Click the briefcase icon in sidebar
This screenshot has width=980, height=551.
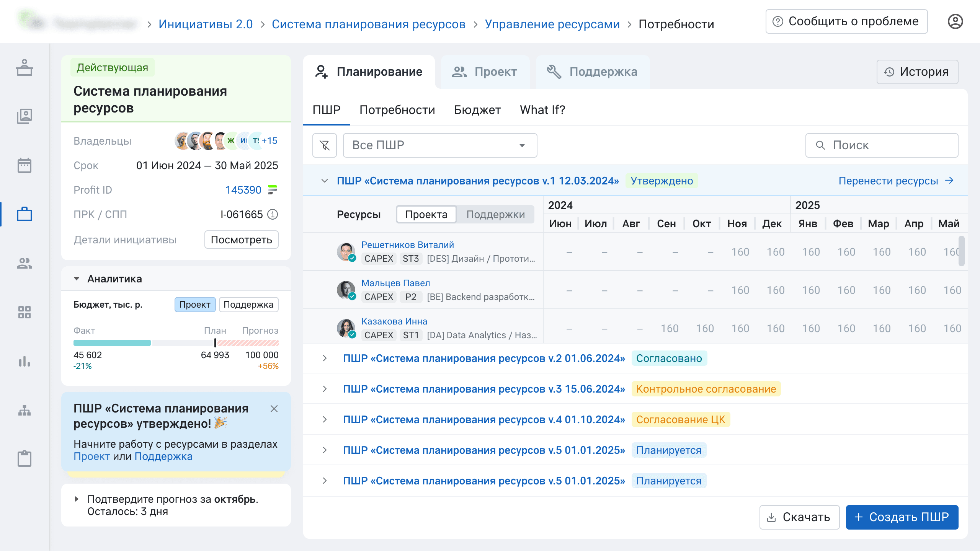pos(24,214)
